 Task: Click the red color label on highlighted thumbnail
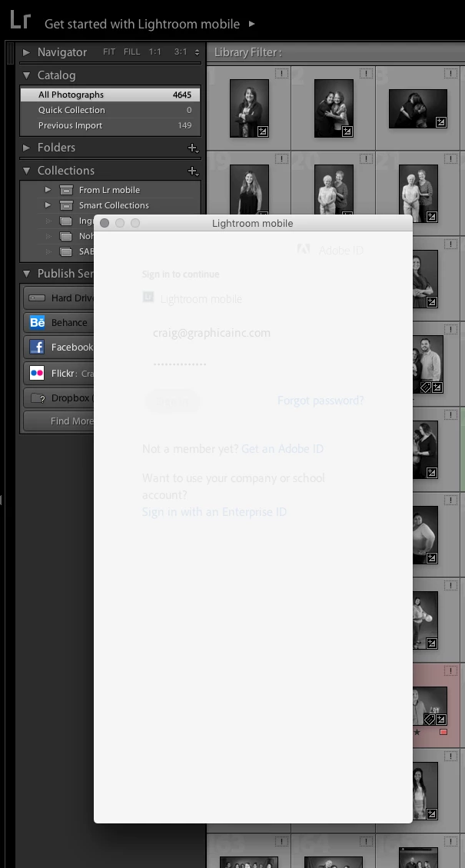[x=443, y=732]
